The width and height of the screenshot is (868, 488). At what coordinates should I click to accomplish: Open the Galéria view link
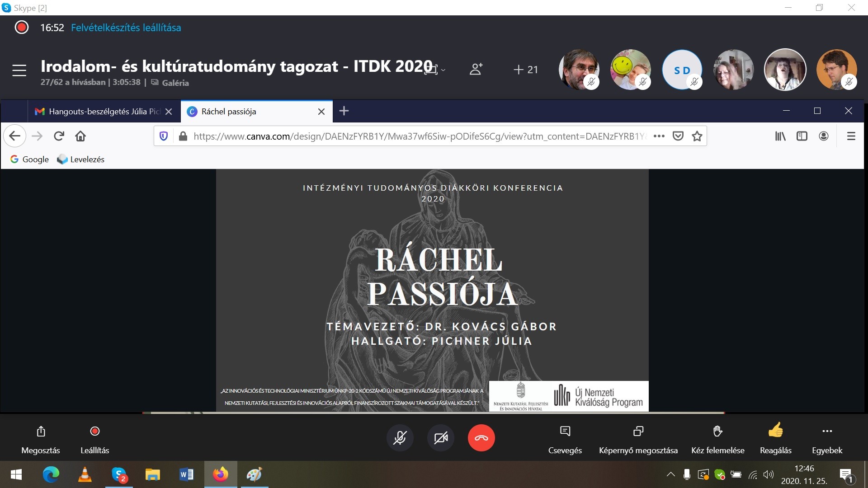click(175, 83)
